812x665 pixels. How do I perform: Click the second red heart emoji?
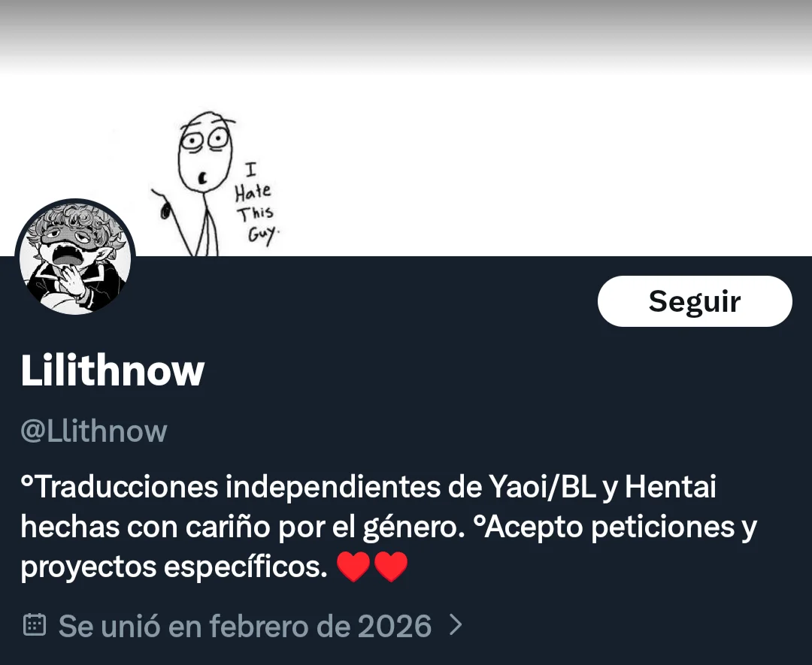(390, 567)
